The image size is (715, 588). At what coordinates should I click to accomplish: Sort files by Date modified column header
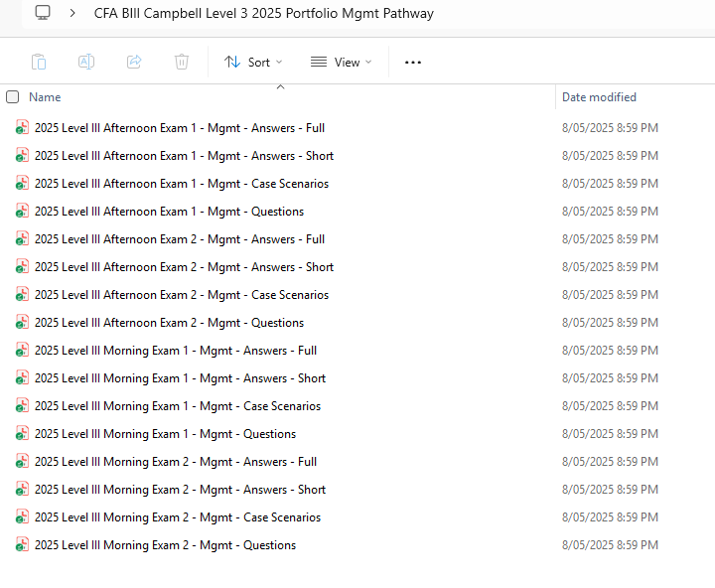pyautogui.click(x=599, y=97)
